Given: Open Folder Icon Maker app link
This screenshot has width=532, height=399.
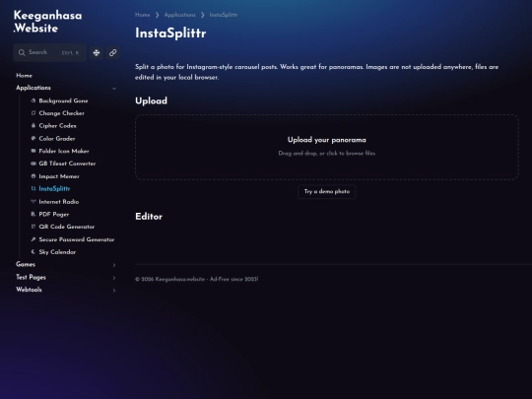Looking at the screenshot, I should pyautogui.click(x=64, y=151).
